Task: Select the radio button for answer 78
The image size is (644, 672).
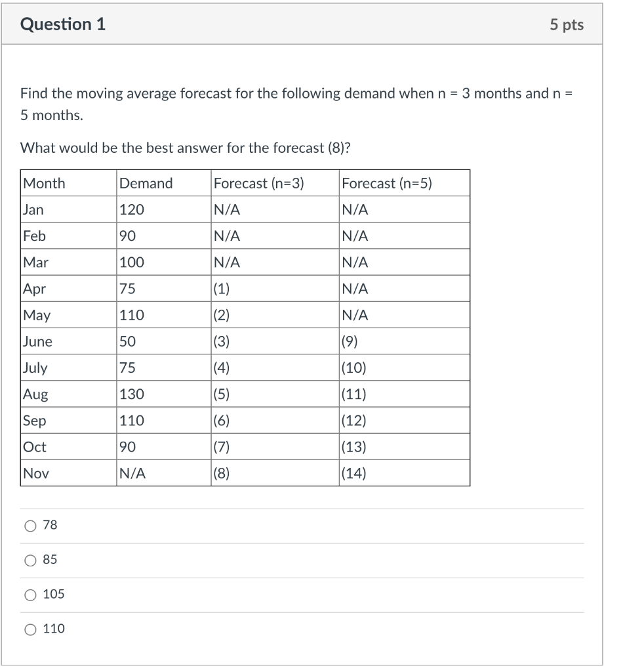Action: (x=30, y=525)
